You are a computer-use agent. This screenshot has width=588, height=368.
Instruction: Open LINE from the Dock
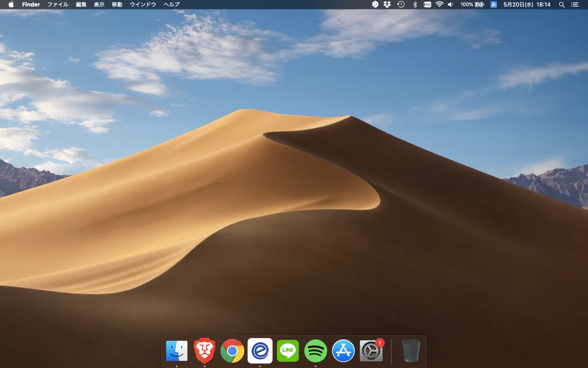tap(288, 351)
